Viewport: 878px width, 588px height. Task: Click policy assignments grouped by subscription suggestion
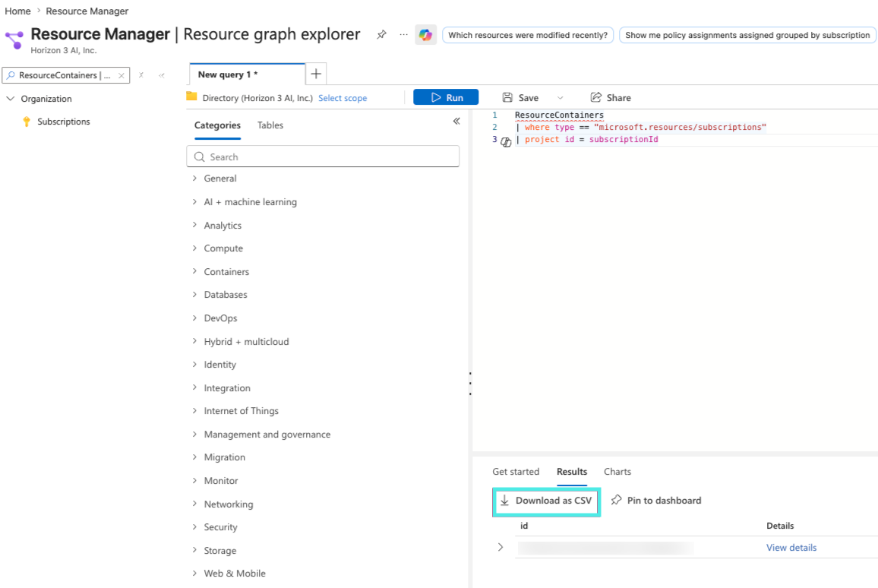(x=747, y=35)
